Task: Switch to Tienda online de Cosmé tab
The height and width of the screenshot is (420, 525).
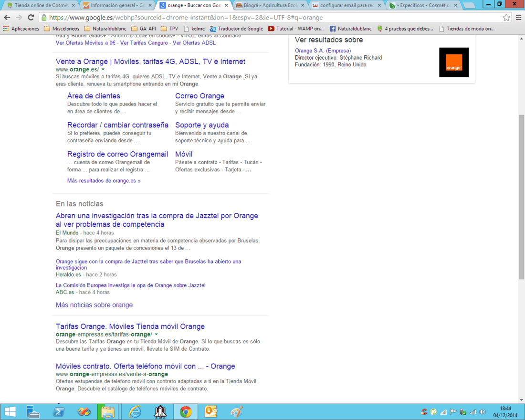Action: click(x=41, y=5)
